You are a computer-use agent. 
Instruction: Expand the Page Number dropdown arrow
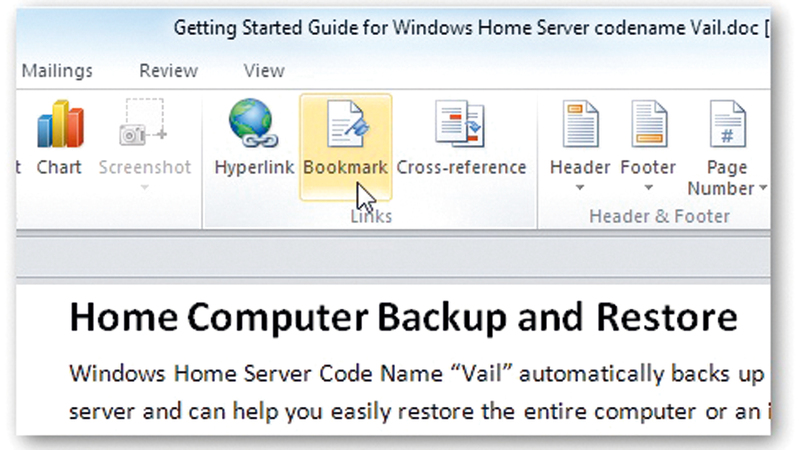[763, 188]
